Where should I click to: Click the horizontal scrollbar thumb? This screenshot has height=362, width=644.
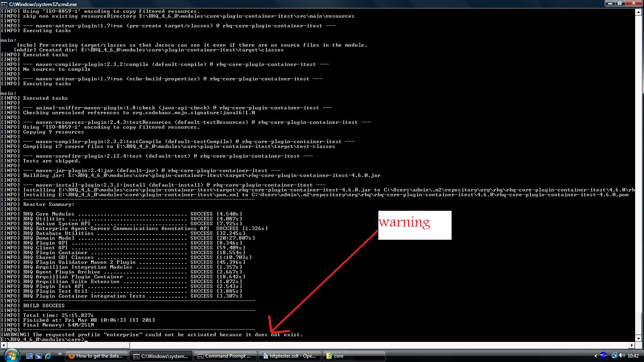pos(68,345)
